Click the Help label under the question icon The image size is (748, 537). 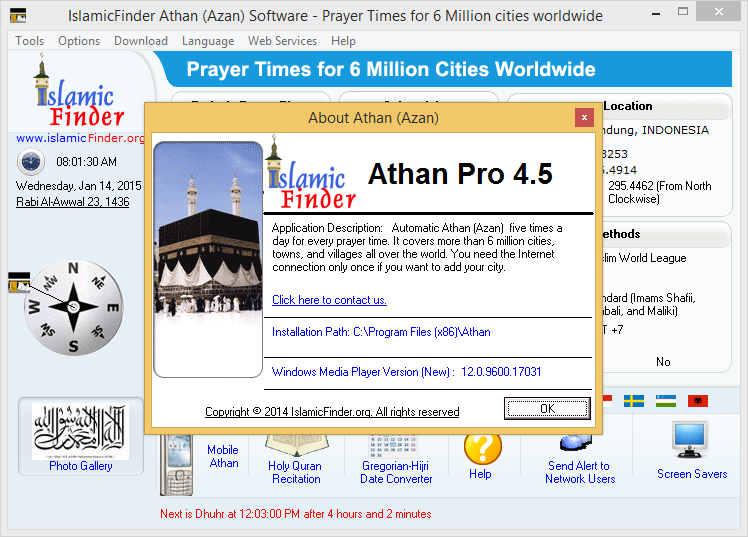point(480,474)
